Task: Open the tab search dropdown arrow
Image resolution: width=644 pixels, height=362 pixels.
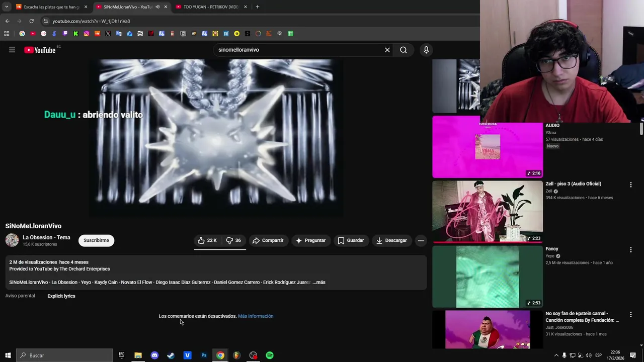Action: click(x=7, y=7)
